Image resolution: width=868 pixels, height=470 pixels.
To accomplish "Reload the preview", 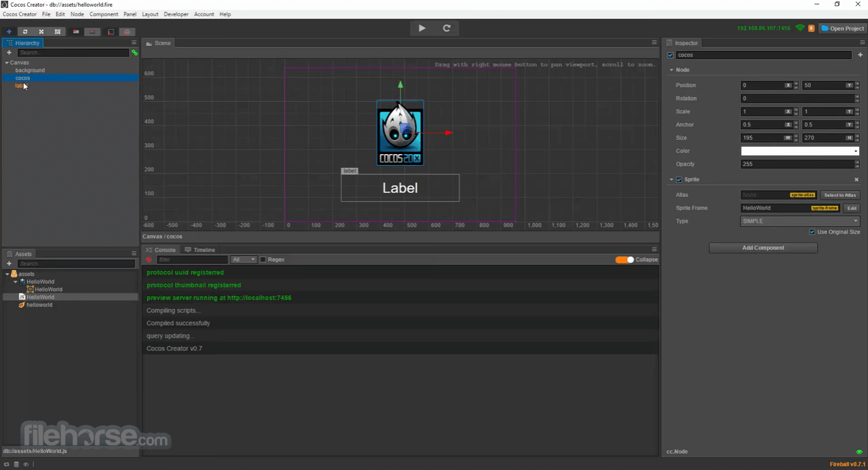I will pos(447,28).
